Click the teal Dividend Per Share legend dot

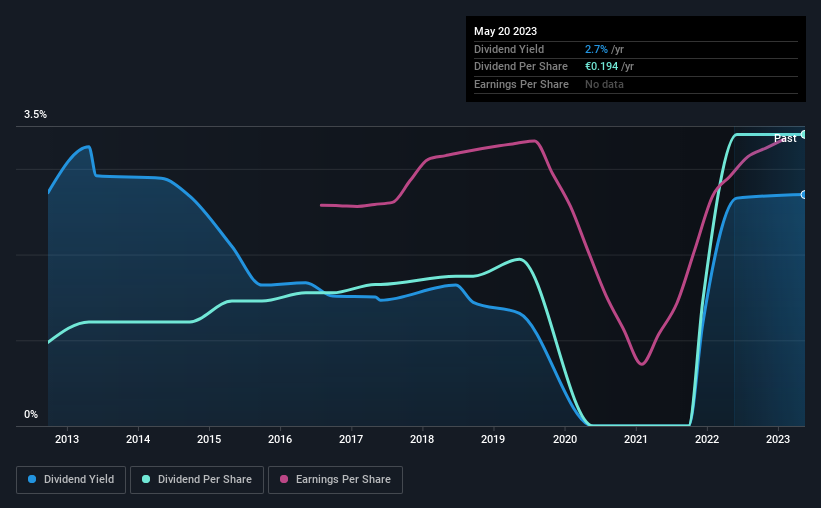[x=146, y=479]
